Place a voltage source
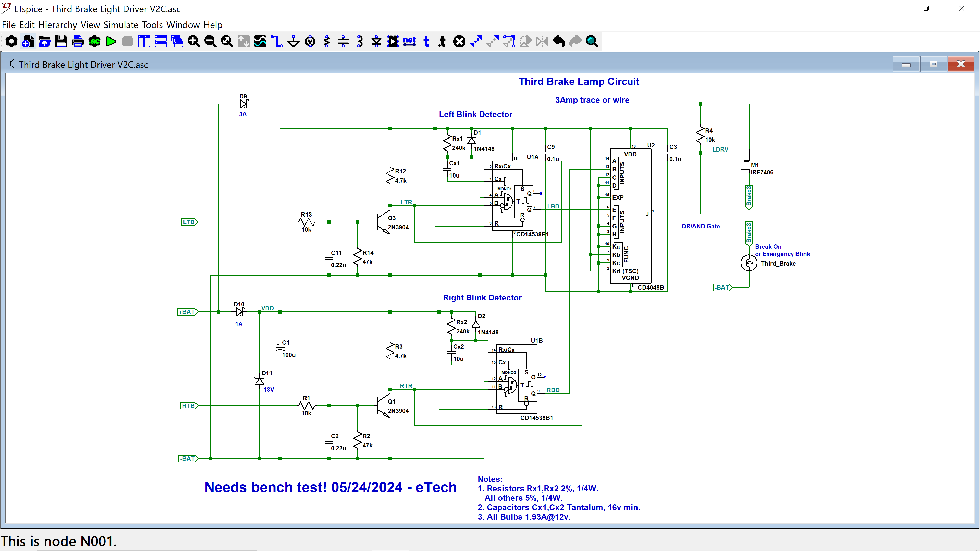The image size is (980, 551). pyautogui.click(x=310, y=41)
